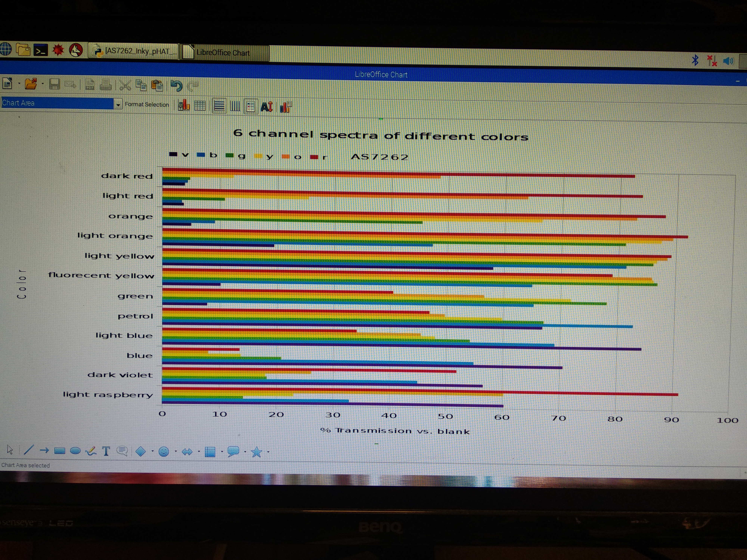Click the Scale Text icon

tap(266, 107)
